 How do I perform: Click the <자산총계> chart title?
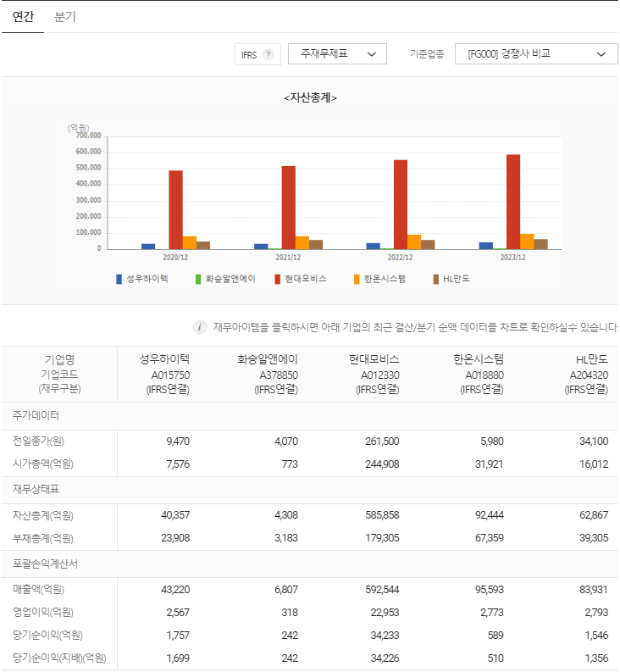click(310, 97)
